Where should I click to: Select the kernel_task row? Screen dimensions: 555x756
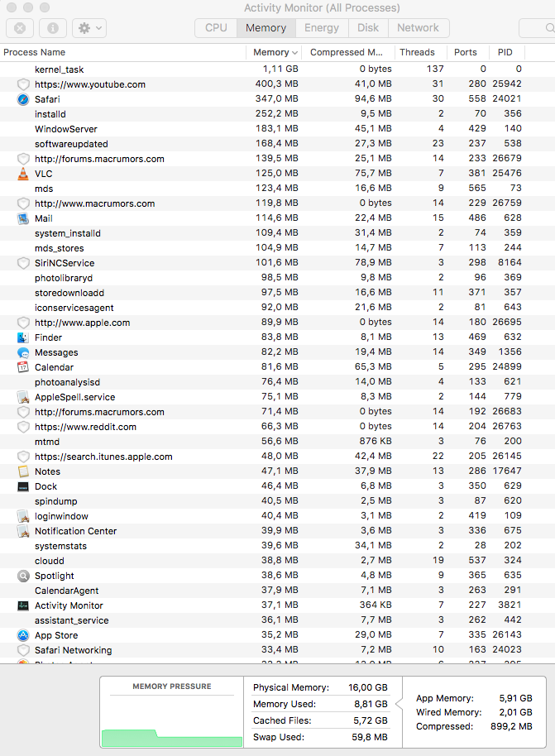pos(277,69)
